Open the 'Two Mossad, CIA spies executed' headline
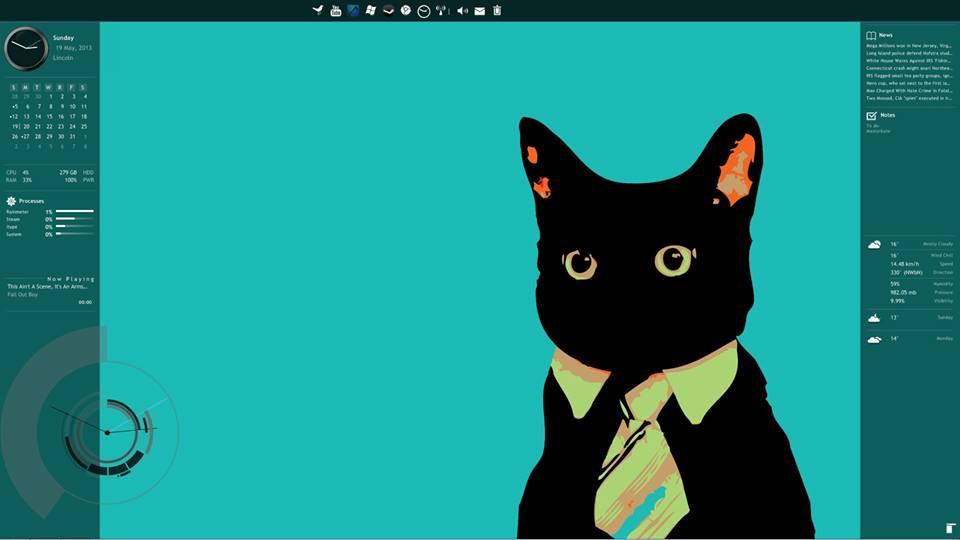Image resolution: width=960 pixels, height=540 pixels. click(909, 98)
